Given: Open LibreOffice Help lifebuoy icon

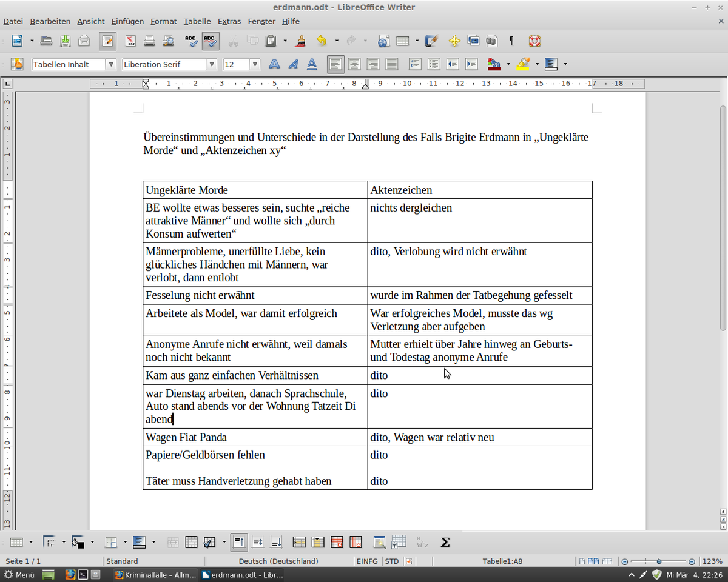Looking at the screenshot, I should [x=534, y=41].
